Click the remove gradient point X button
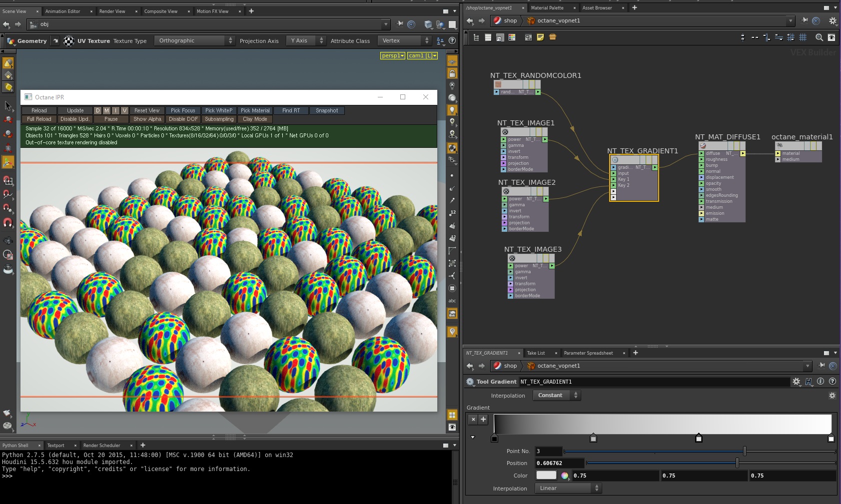This screenshot has width=841, height=504. click(x=473, y=420)
